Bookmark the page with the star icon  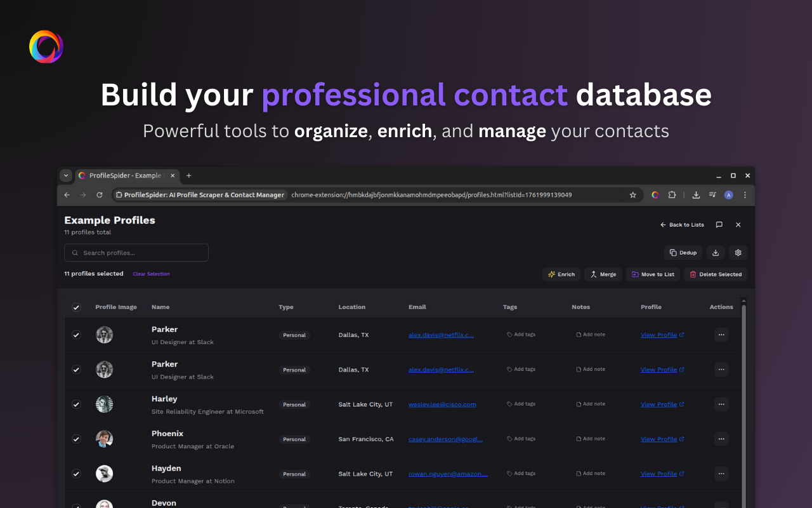632,195
